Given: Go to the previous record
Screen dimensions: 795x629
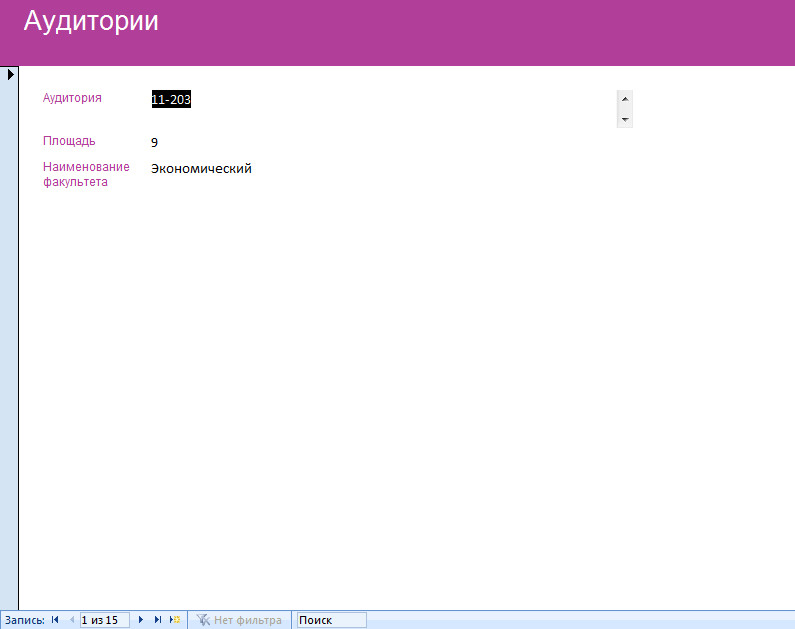Looking at the screenshot, I should point(71,619).
